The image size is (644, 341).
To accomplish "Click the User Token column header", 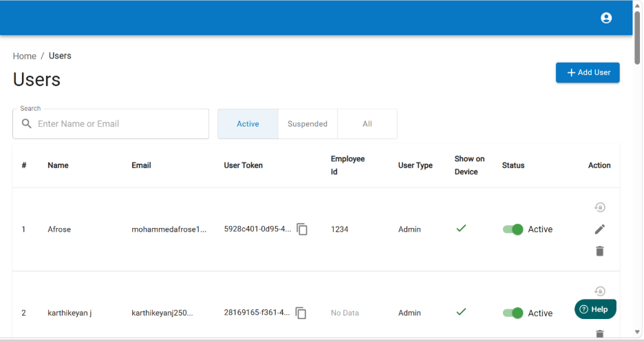I will [243, 165].
